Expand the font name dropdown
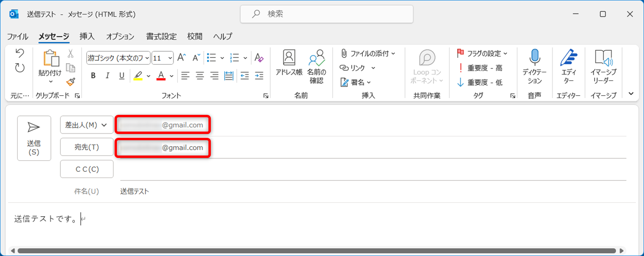Screen dimensions: 644x256 (x=147, y=58)
